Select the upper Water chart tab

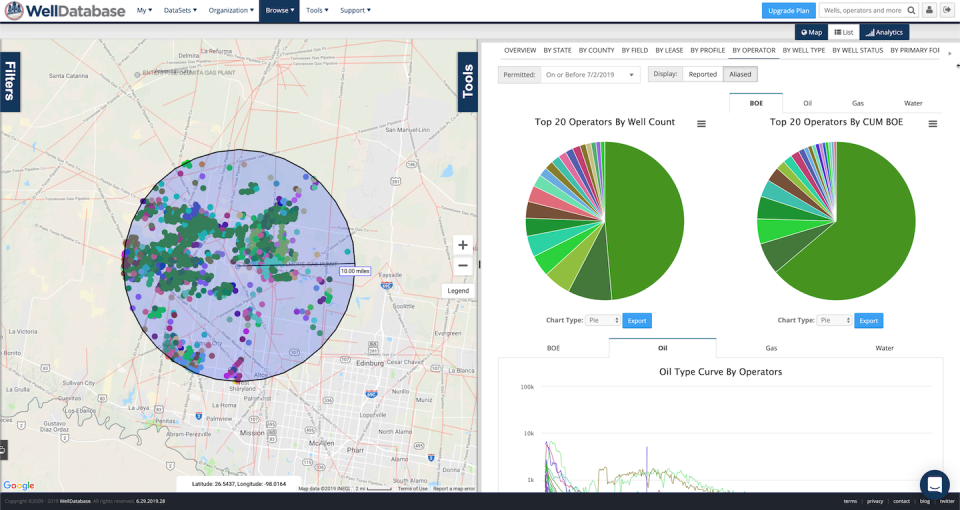point(913,103)
